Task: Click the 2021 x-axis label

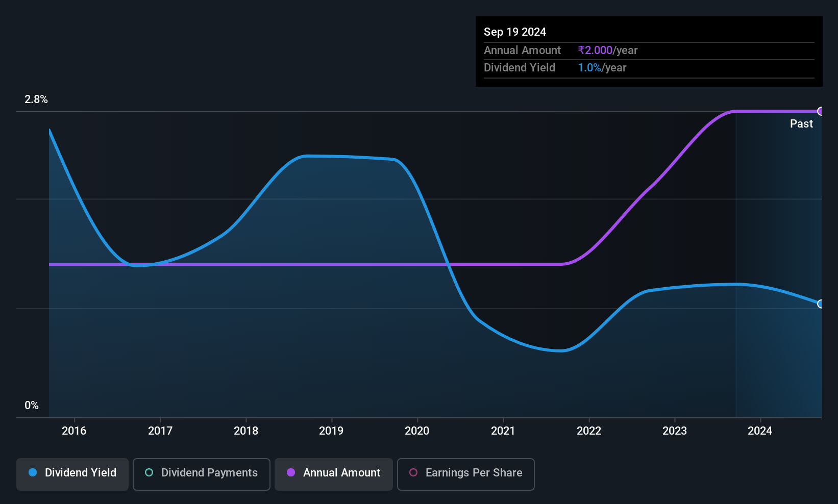Action: point(503,431)
